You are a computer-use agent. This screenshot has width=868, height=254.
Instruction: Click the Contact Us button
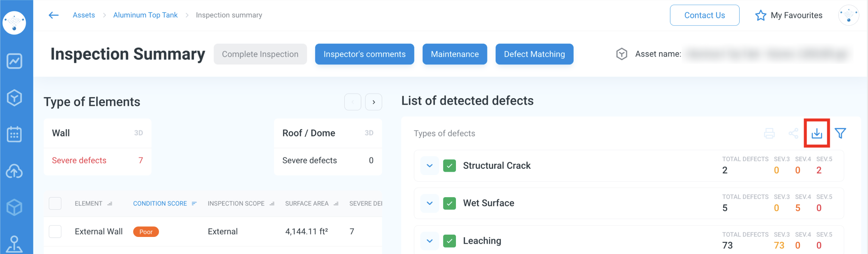point(704,15)
